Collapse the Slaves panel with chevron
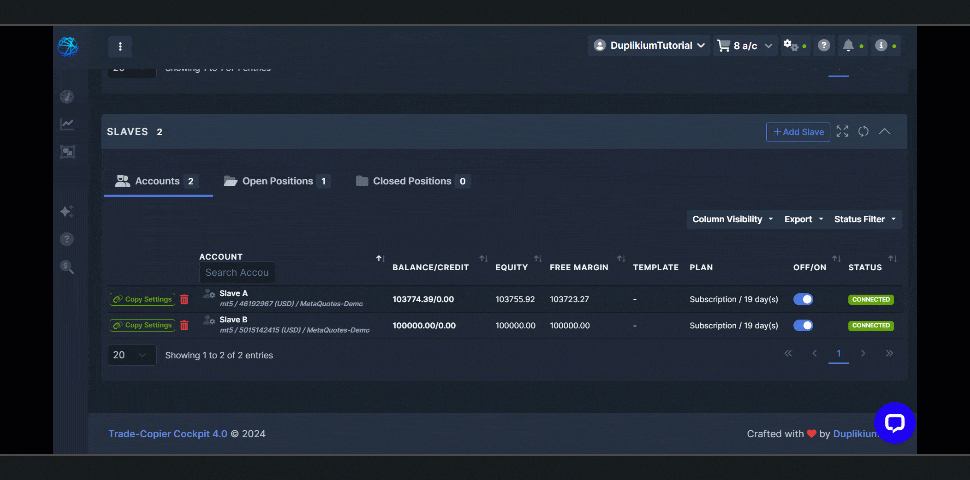The image size is (970, 480). coord(884,132)
